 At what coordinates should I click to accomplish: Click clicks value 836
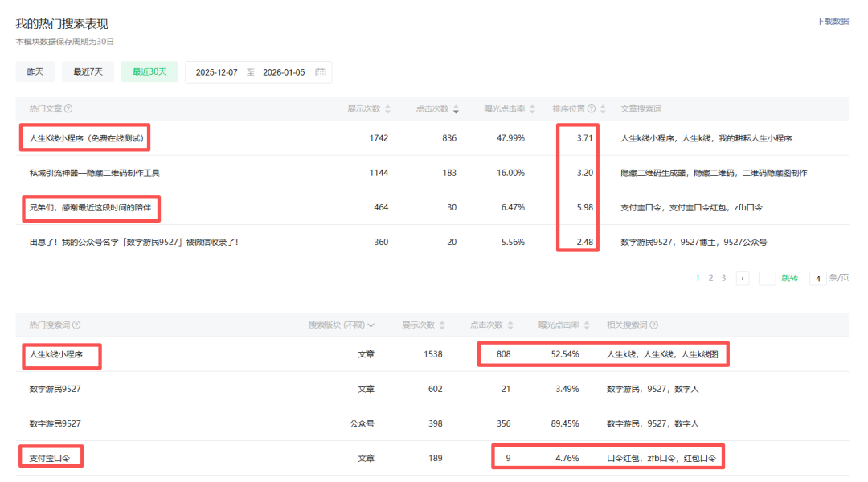coord(449,138)
